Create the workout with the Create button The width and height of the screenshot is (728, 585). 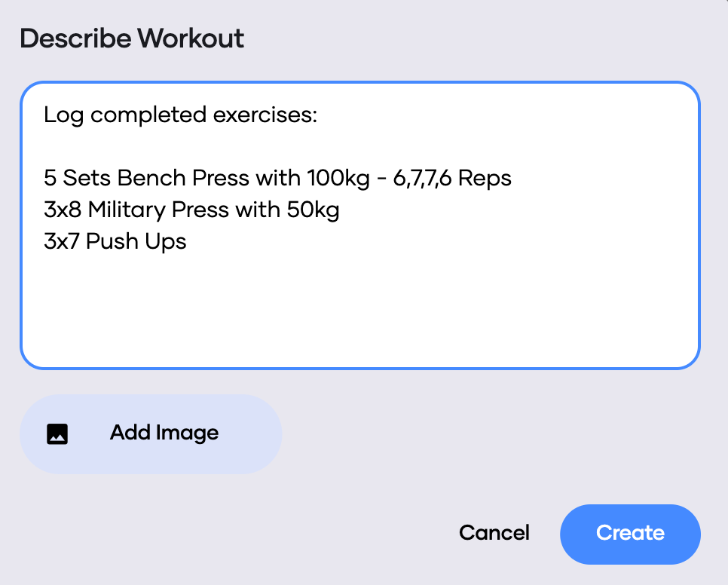pyautogui.click(x=630, y=534)
